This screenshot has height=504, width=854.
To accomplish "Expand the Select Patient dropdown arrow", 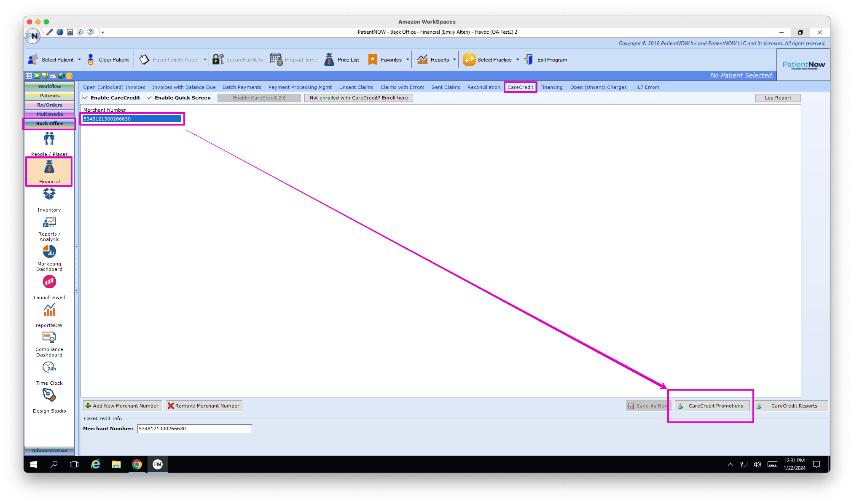I will [79, 60].
